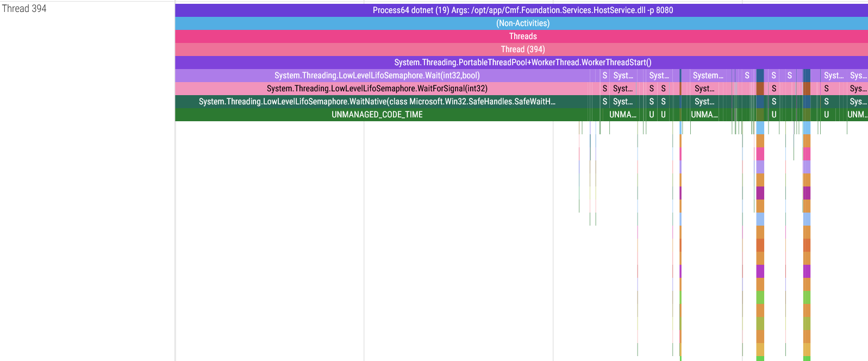Click the wide LowLevelLifoSemaphore.Wait(int32,bool) frame

[x=377, y=76]
